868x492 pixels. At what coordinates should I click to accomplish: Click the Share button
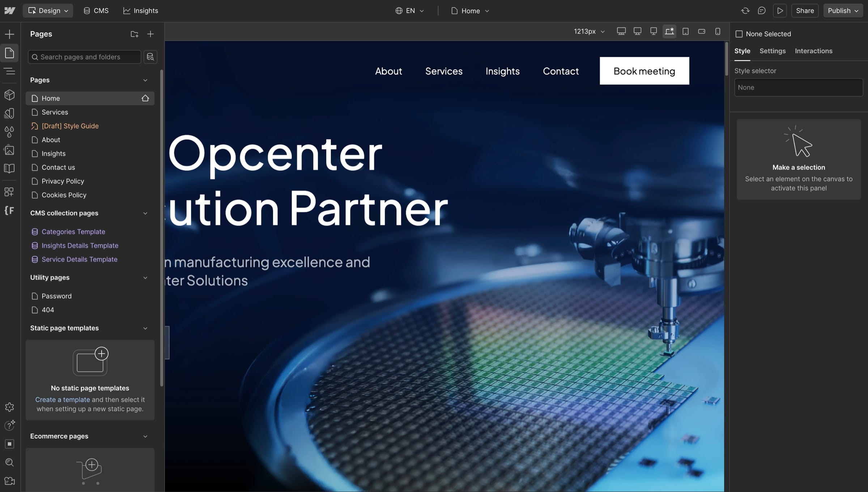coord(805,11)
